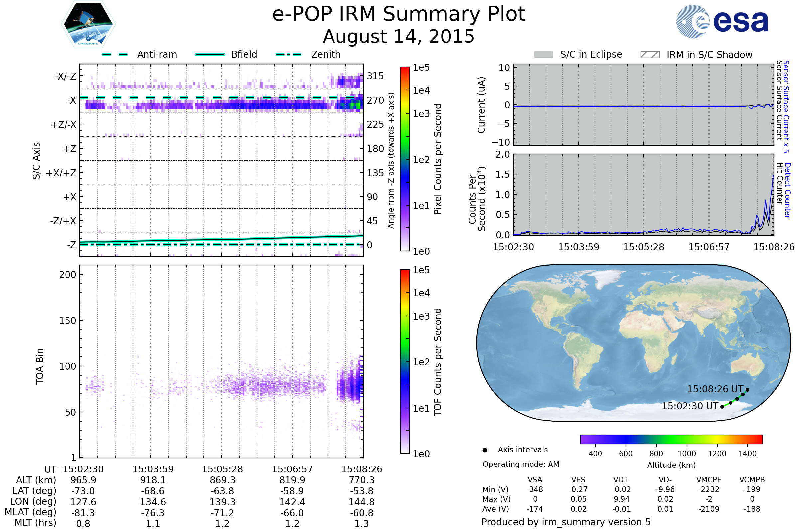Click the IRM in S/C Shadow hatched swatch
This screenshot has width=798, height=532.
pyautogui.click(x=650, y=55)
